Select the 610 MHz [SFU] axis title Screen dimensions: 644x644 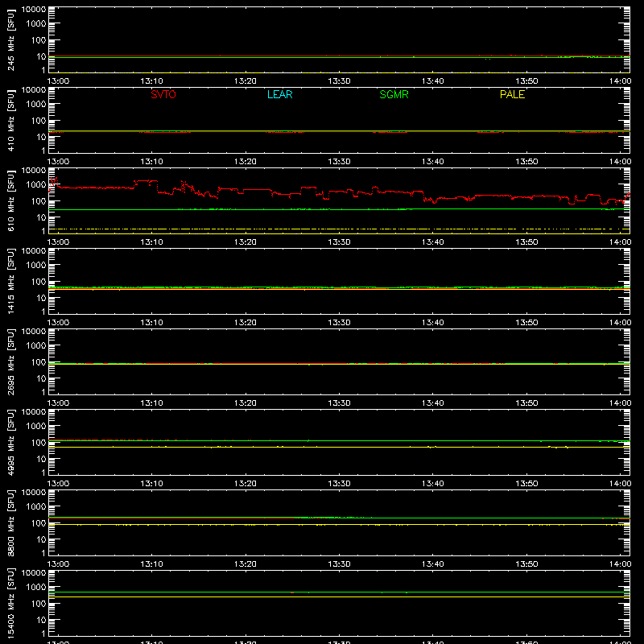tap(10, 200)
